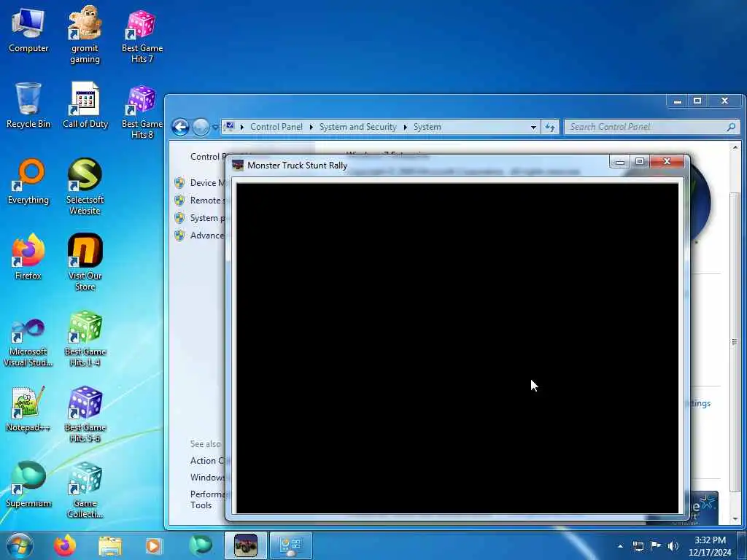Click the Supermium taskbar icon

200,545
